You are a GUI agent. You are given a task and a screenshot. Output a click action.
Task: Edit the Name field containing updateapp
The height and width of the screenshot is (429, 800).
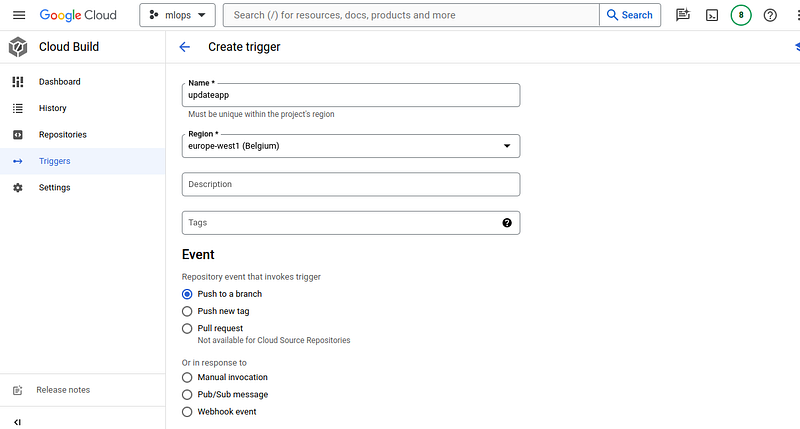(x=351, y=95)
